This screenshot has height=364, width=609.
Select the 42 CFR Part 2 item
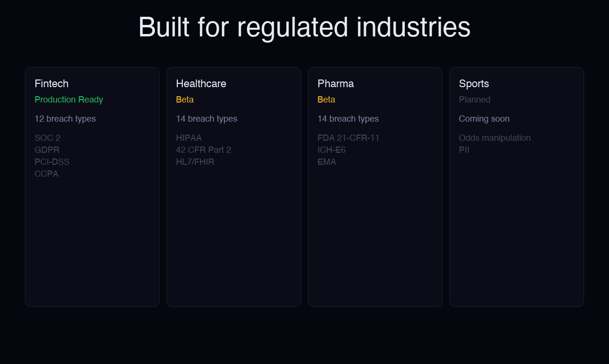tap(203, 150)
